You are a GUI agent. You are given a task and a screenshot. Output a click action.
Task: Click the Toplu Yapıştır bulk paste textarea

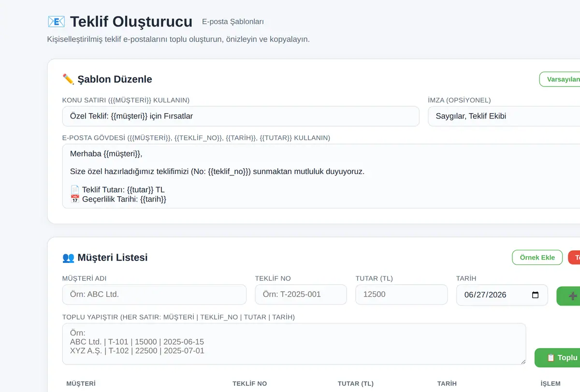pyautogui.click(x=294, y=344)
